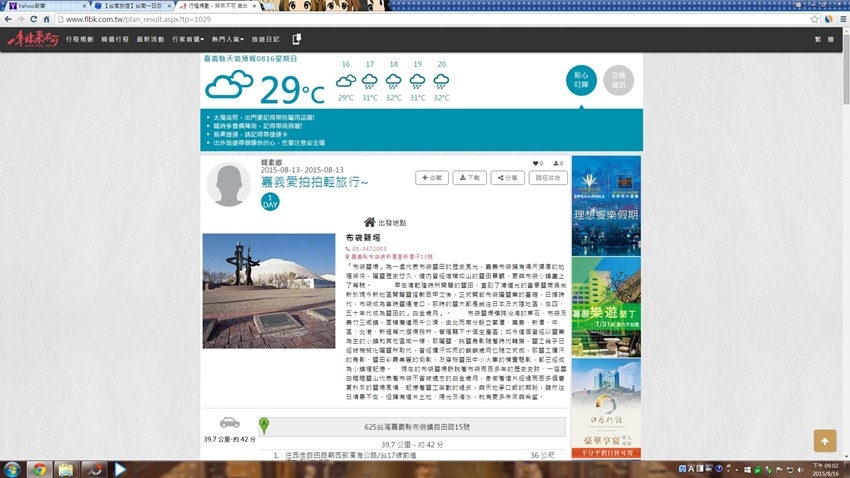The width and height of the screenshot is (850, 478).
Task: Click the download-count icon beside the heart
Action: click(x=556, y=163)
